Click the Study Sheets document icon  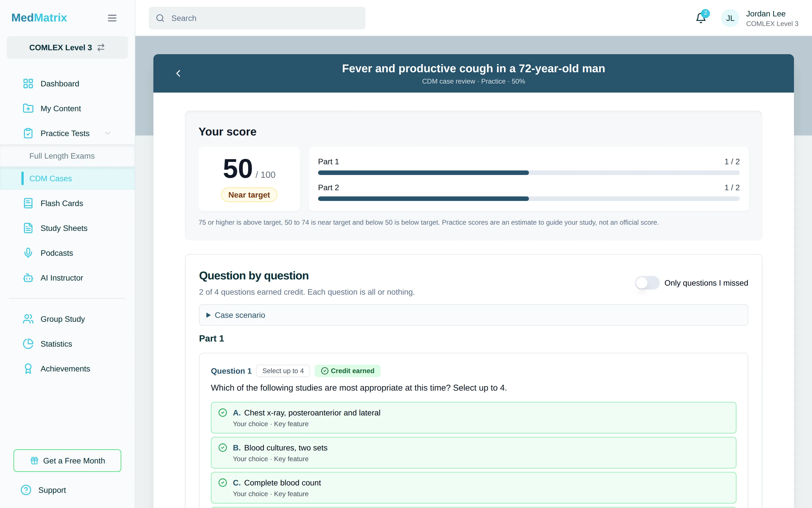(x=28, y=228)
